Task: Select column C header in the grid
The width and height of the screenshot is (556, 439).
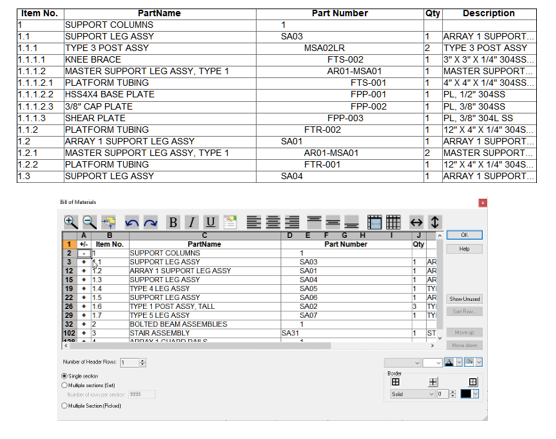Action: click(205, 235)
